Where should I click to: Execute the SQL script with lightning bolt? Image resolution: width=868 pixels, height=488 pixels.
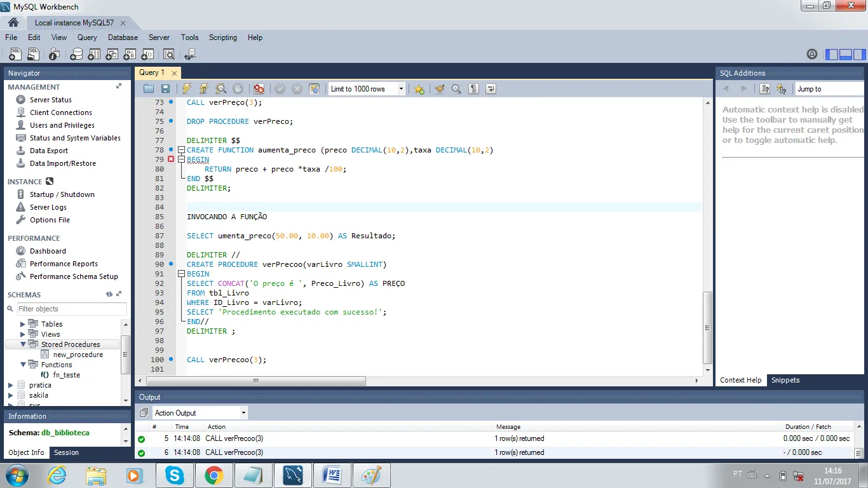click(186, 89)
